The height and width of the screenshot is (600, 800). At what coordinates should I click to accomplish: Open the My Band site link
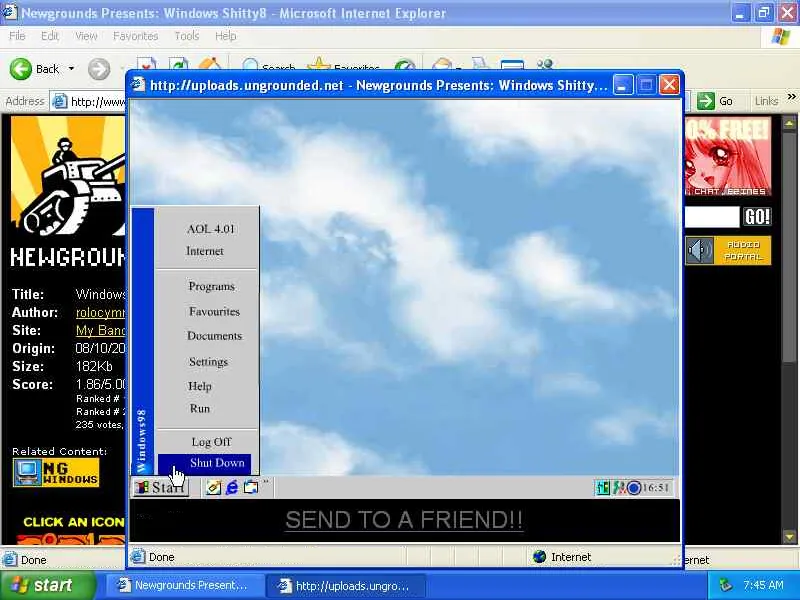point(101,331)
